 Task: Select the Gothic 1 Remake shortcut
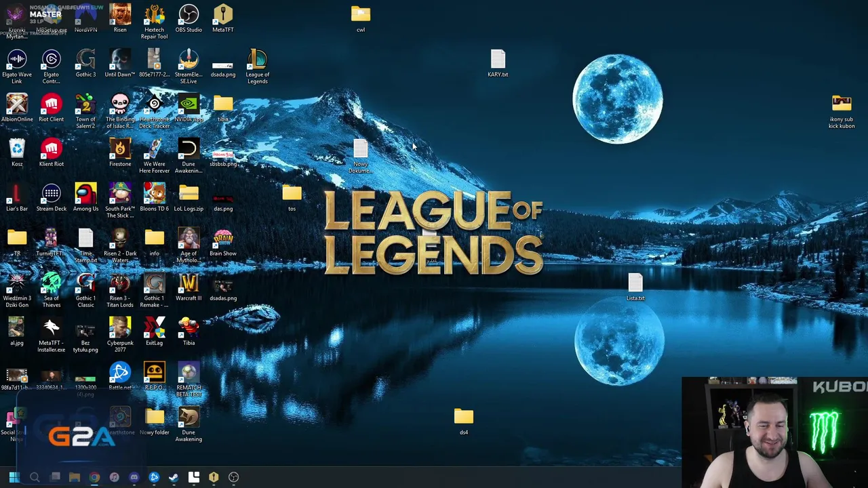coord(154,290)
